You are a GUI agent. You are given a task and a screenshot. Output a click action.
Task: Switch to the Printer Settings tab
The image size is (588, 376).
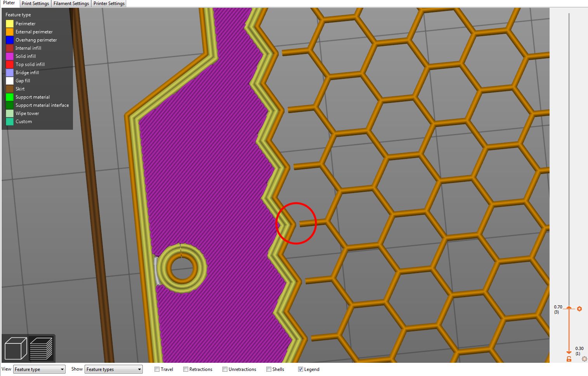click(109, 3)
